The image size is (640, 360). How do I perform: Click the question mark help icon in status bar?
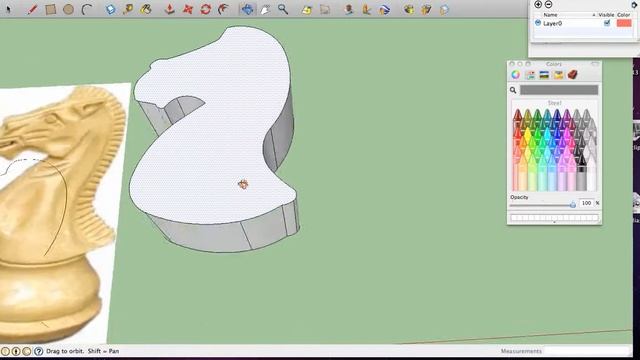coord(38,351)
